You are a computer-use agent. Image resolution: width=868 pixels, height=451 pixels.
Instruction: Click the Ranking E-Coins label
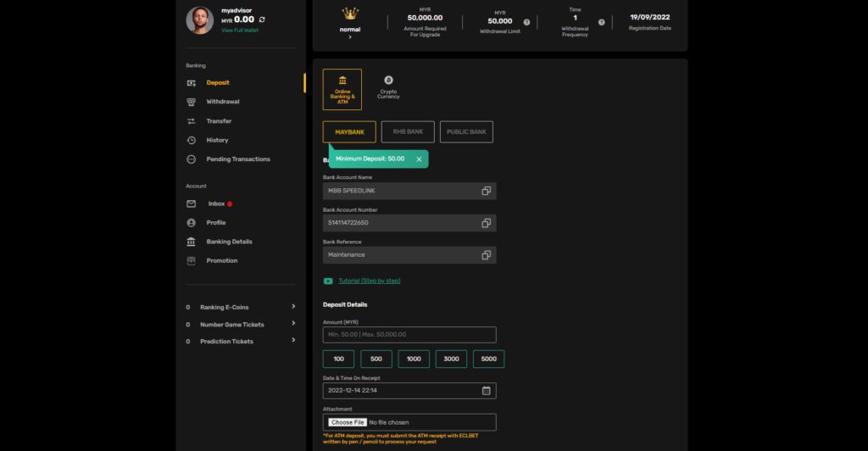pos(224,307)
